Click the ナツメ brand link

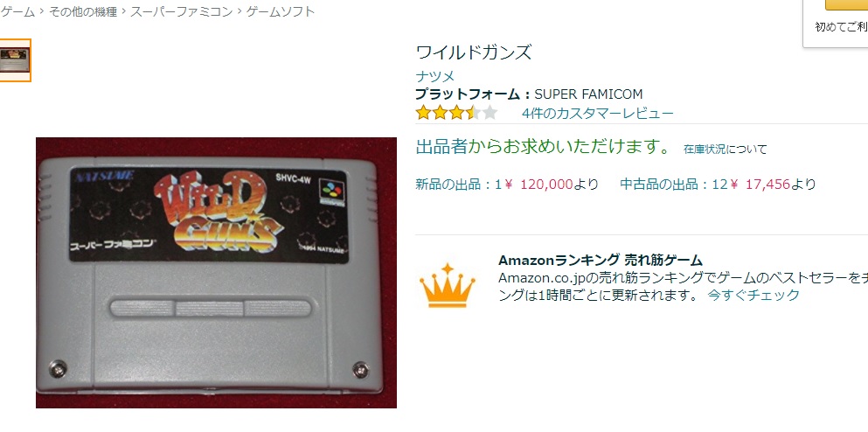tap(435, 76)
